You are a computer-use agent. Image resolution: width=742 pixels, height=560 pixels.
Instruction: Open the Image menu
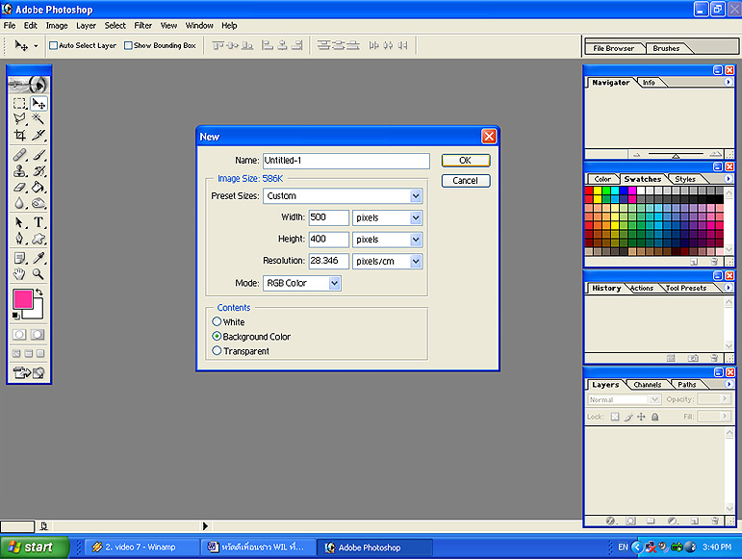(x=57, y=26)
